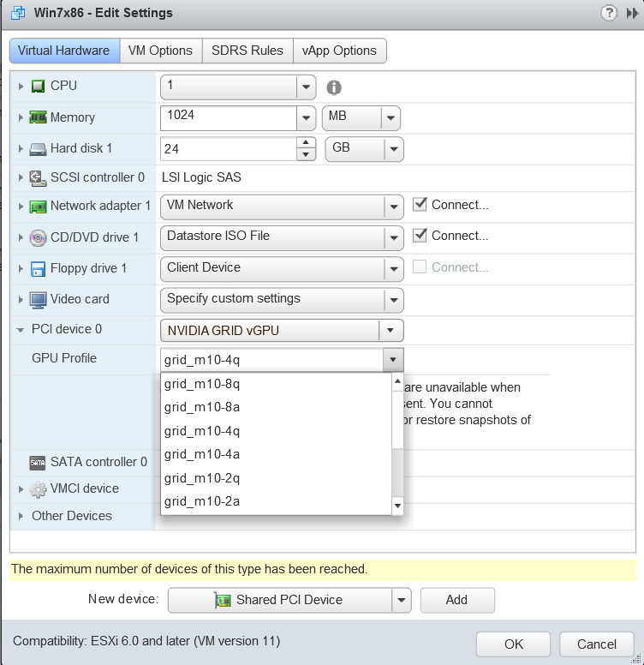Image resolution: width=644 pixels, height=665 pixels.
Task: Click scroll down arrow in profile list
Action: tap(397, 506)
